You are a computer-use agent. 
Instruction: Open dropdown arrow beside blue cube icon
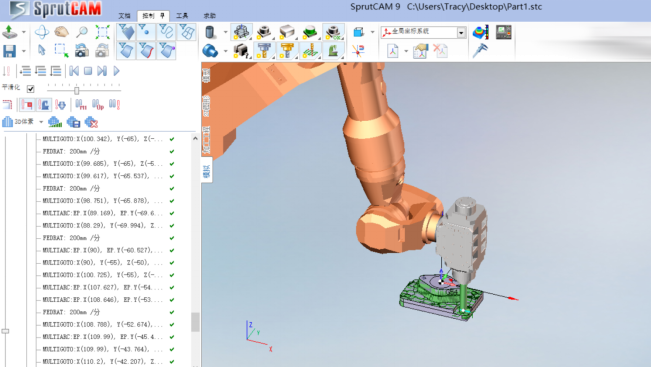[x=372, y=32]
